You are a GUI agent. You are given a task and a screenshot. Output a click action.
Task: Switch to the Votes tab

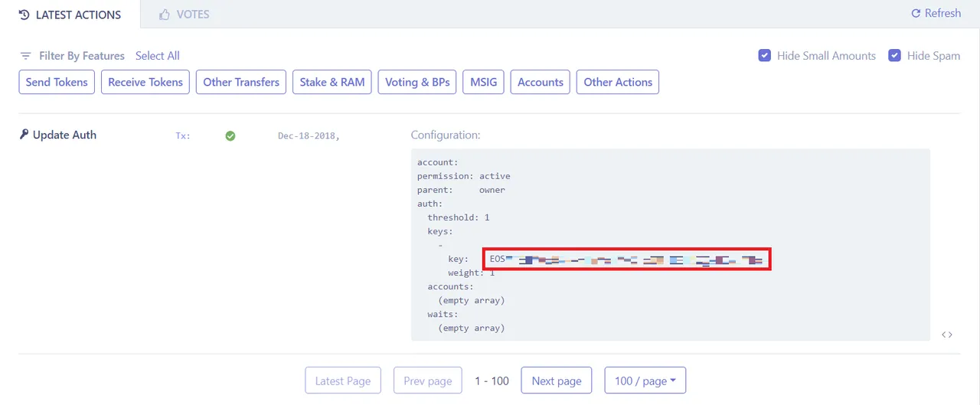tap(184, 15)
